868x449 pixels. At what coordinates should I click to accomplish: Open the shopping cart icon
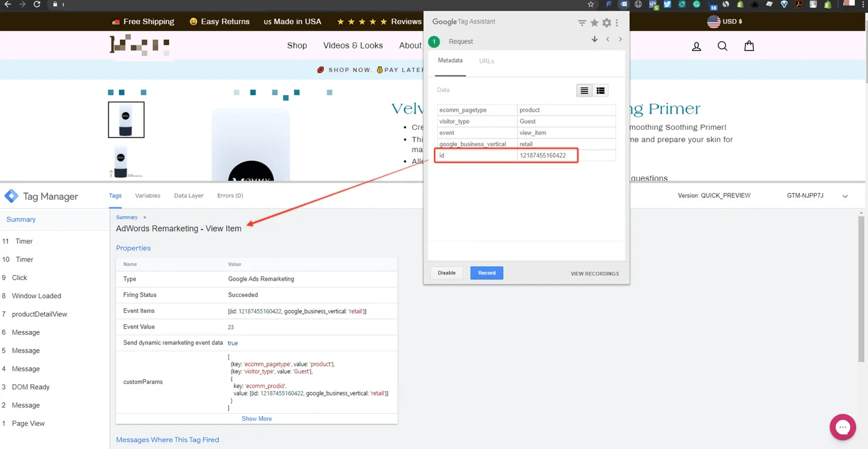point(749,45)
